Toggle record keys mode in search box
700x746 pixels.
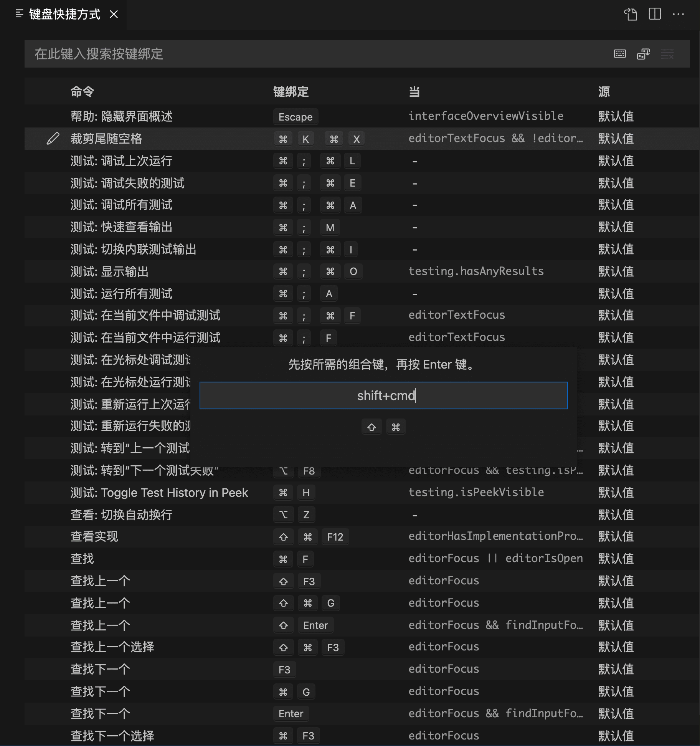coord(620,54)
